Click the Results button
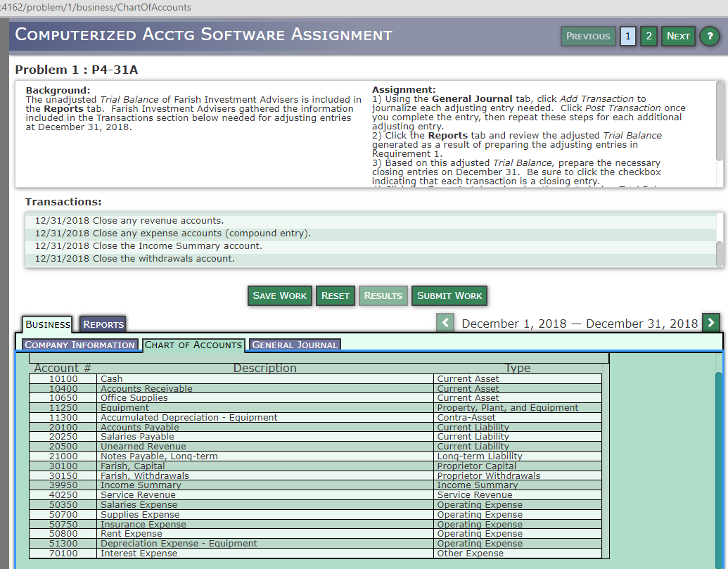The image size is (728, 569). point(383,295)
